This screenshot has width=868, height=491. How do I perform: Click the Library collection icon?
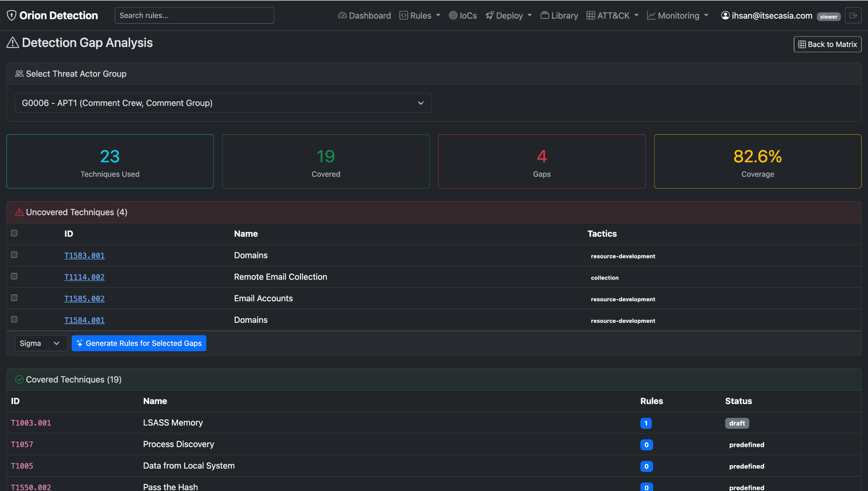[x=545, y=16]
